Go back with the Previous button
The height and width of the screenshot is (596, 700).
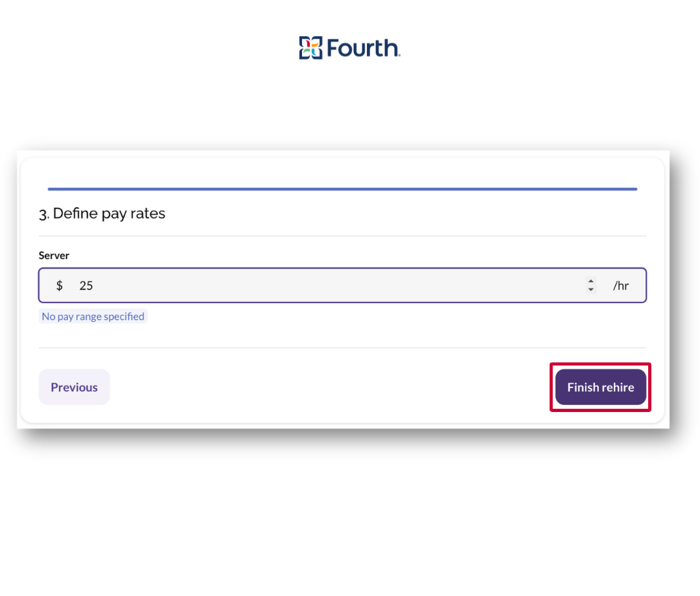(x=74, y=387)
